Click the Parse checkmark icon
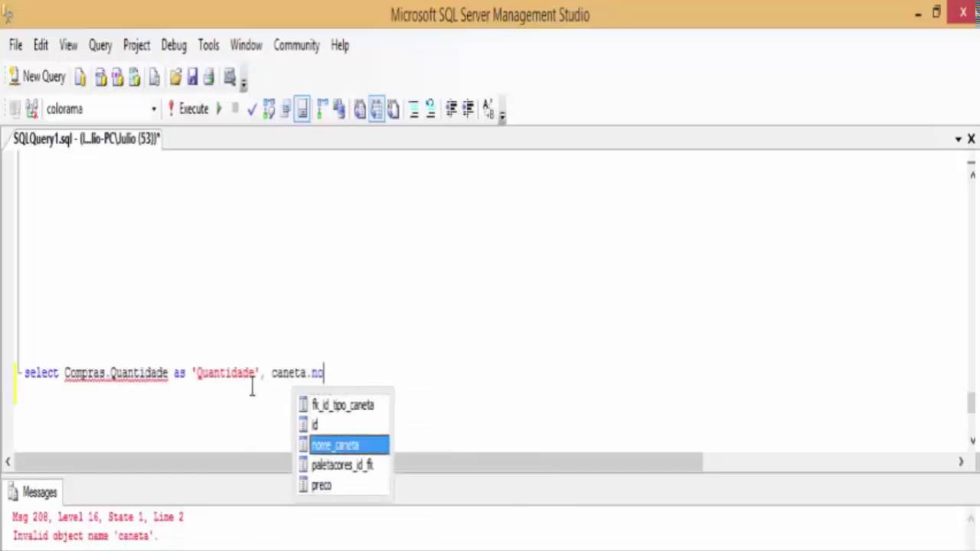 [x=252, y=109]
